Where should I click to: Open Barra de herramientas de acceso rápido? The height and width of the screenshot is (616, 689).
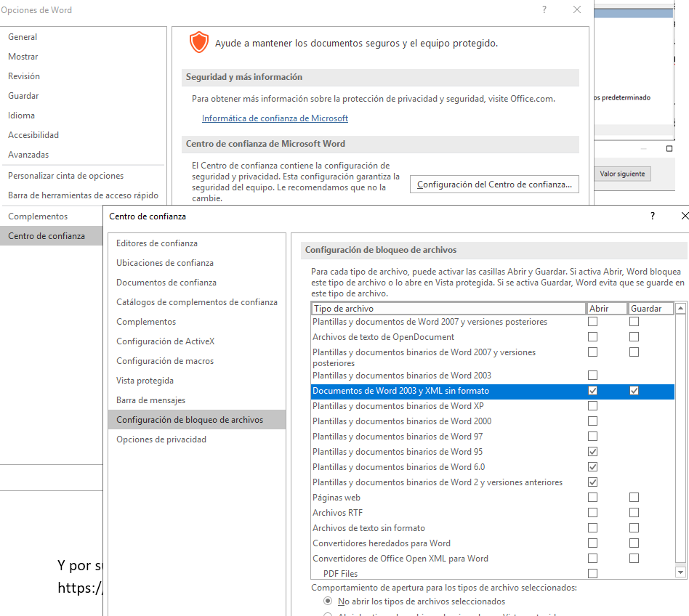83,195
